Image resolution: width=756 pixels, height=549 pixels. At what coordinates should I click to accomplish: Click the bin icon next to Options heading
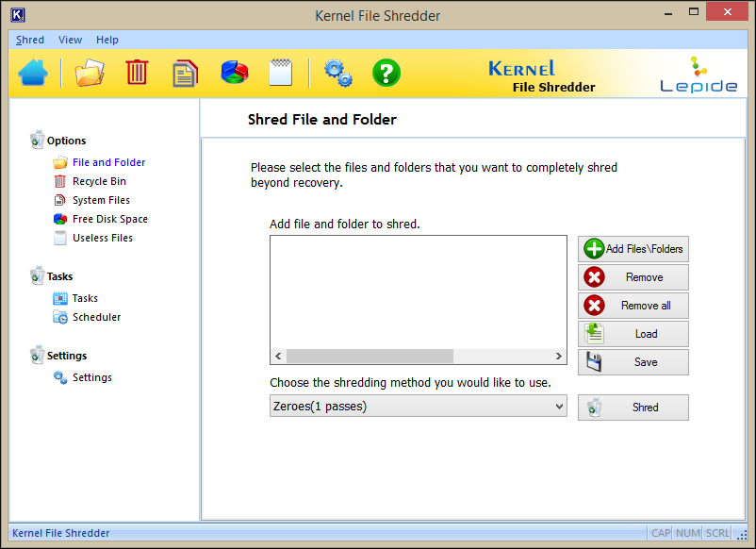37,140
